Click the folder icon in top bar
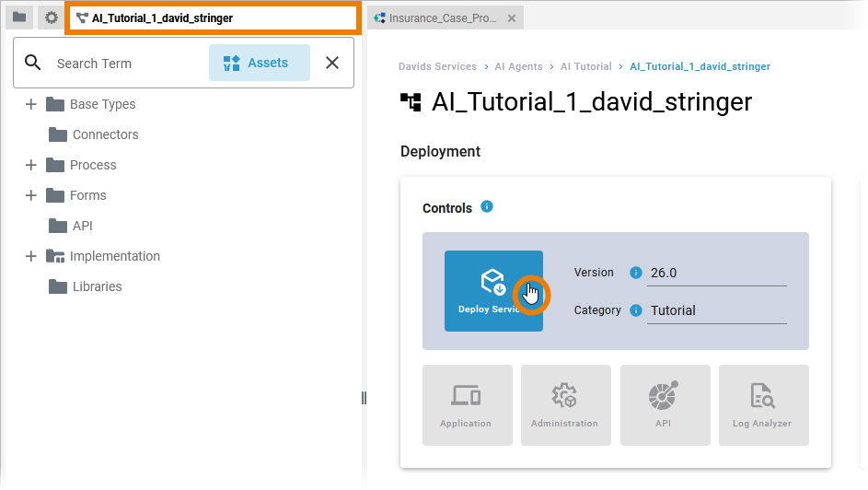The height and width of the screenshot is (490, 868). [x=19, y=17]
